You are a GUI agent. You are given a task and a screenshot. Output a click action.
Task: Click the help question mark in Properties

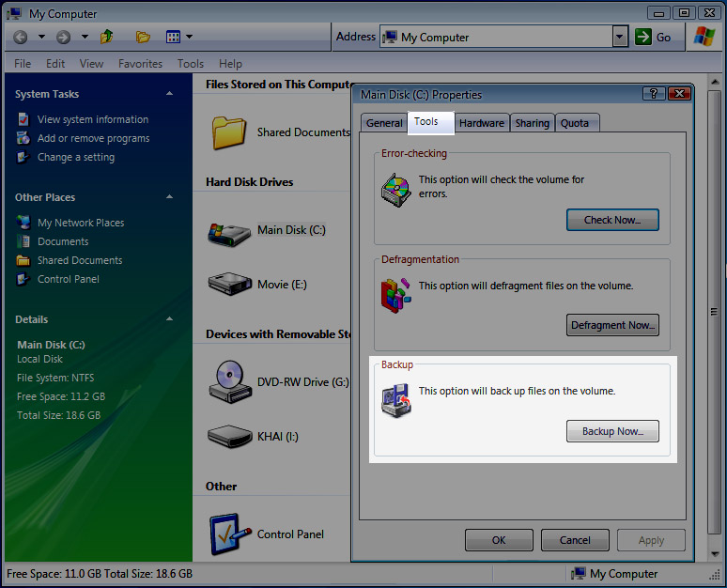point(654,94)
